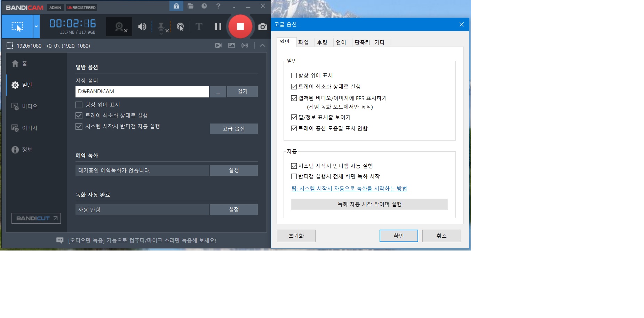The image size is (644, 318).
Task: Uncheck 트레이 최소화 상태로 실행 in the main window
Action: [79, 116]
